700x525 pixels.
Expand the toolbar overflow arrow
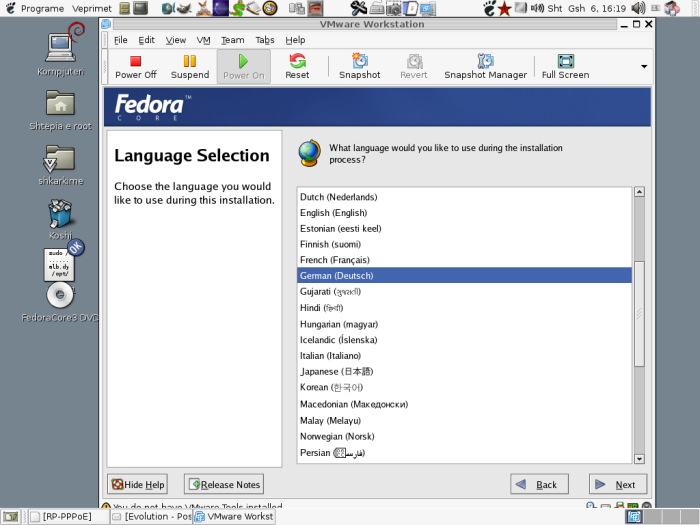tap(644, 67)
